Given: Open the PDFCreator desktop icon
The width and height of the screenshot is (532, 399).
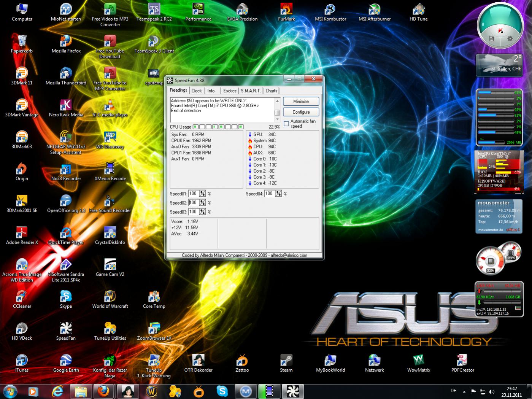Looking at the screenshot, I should (x=462, y=363).
